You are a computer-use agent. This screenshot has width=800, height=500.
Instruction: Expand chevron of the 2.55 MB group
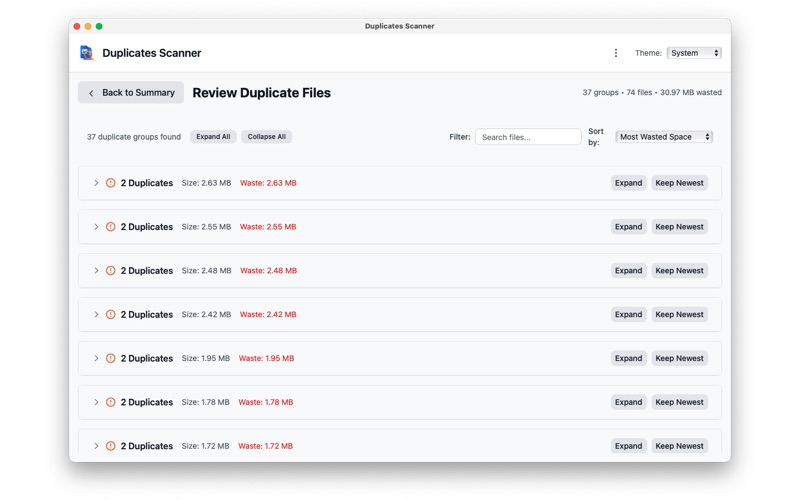pyautogui.click(x=96, y=227)
